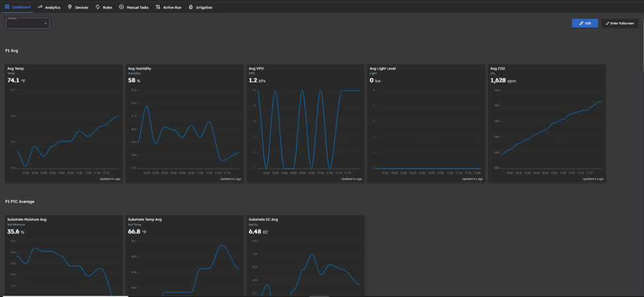Click the Analytics trend-line icon
The image size is (644, 297).
[40, 7]
